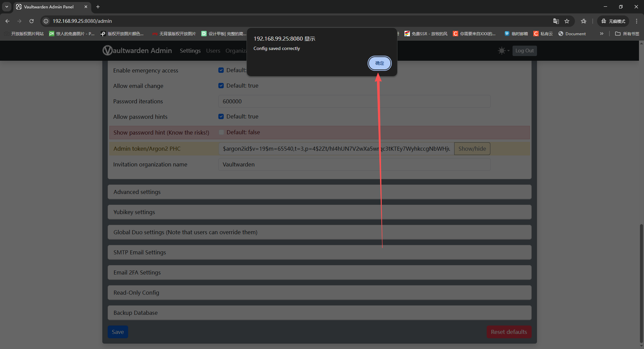Expand the Backup Database section
644x349 pixels.
[x=319, y=313]
